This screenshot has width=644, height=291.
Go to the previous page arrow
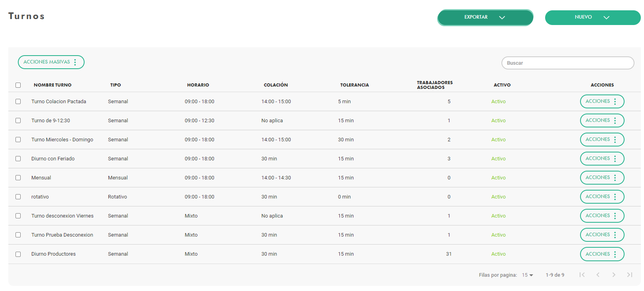pos(598,275)
